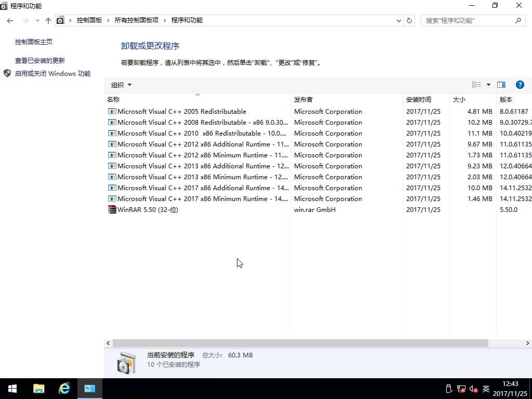Screen dimensions: 532x399
Task: Toggle the preview pane icon
Action: pos(501,85)
